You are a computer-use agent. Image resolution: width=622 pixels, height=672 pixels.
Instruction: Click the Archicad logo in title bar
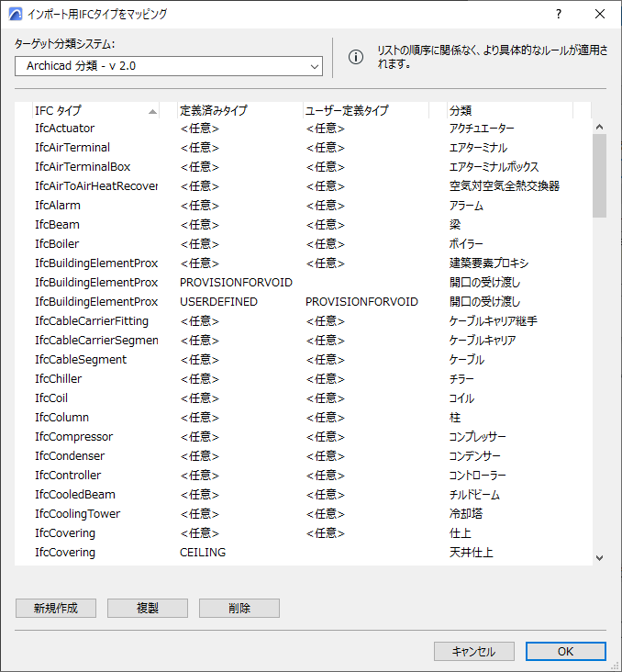pyautogui.click(x=16, y=14)
